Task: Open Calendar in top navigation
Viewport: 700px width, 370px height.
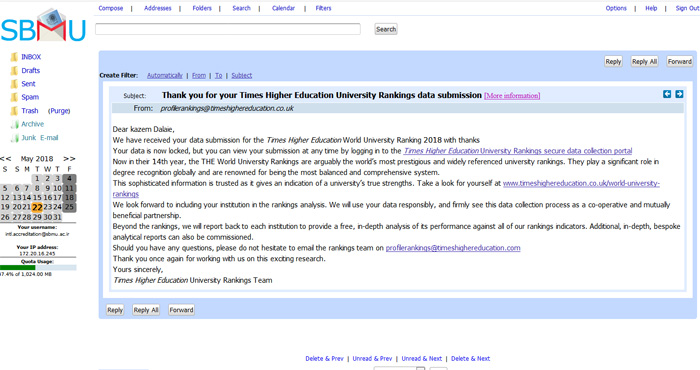Action: click(x=283, y=8)
